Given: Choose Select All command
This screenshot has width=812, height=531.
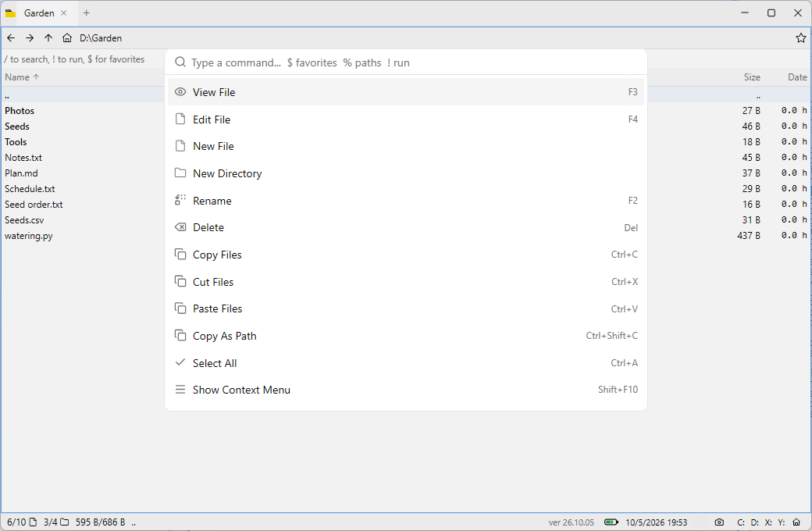Looking at the screenshot, I should coord(406,363).
